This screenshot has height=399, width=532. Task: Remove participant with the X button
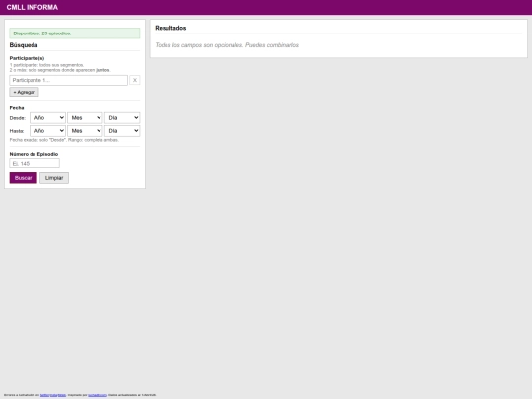point(135,80)
